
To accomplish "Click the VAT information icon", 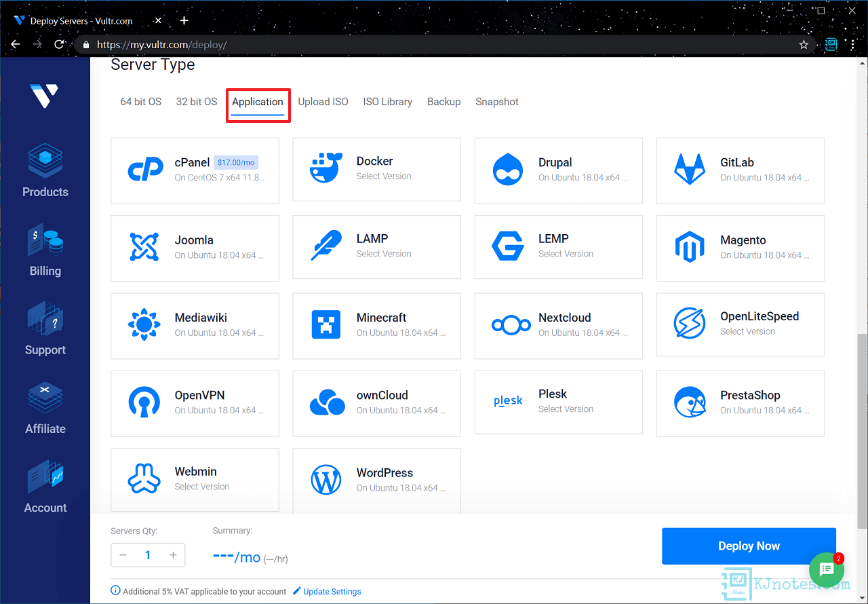I will pos(115,591).
